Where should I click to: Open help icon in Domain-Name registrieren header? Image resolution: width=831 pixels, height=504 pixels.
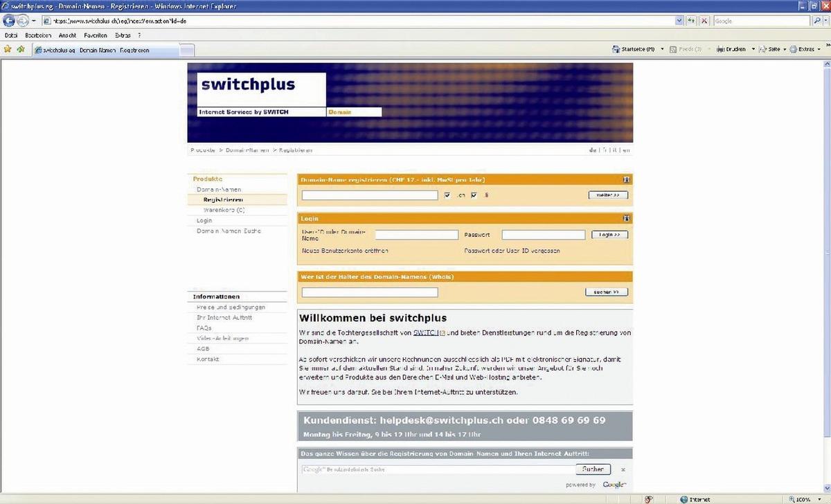tap(626, 180)
